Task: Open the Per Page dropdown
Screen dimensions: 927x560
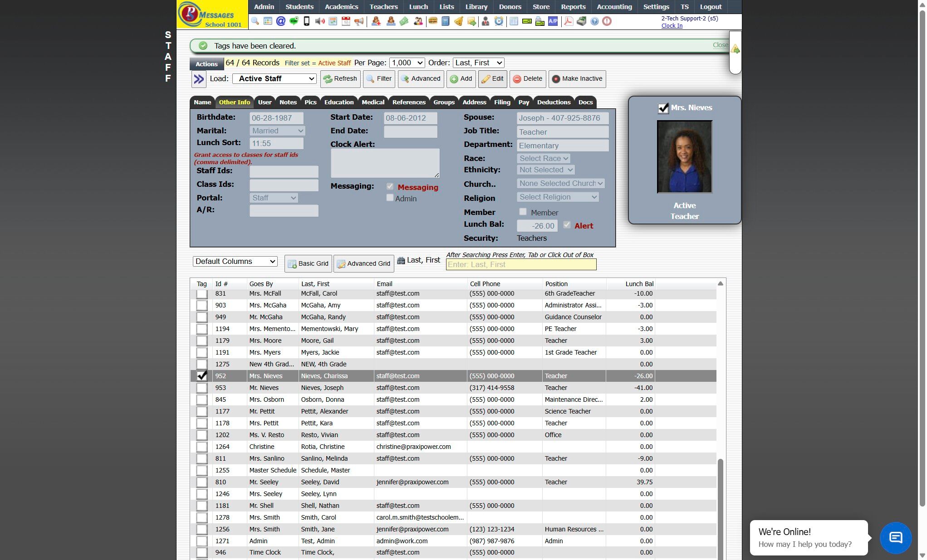Action: [x=407, y=63]
